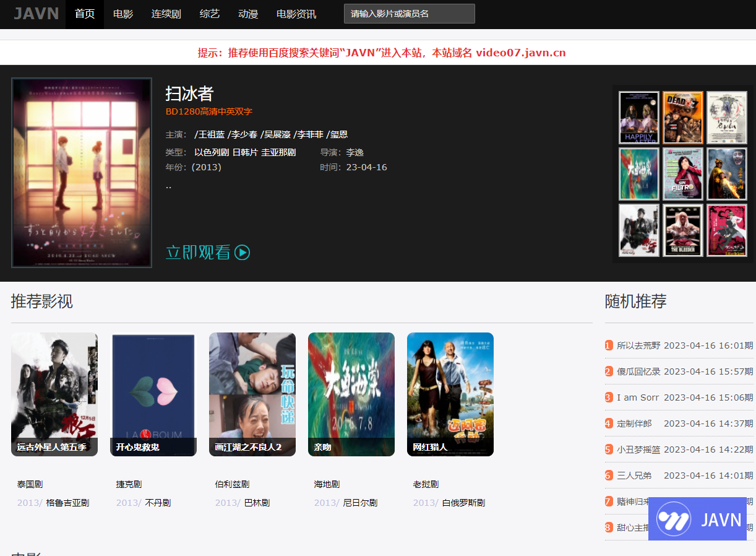Click the 老挝剧 category label
The width and height of the screenshot is (756, 556).
coord(426,484)
